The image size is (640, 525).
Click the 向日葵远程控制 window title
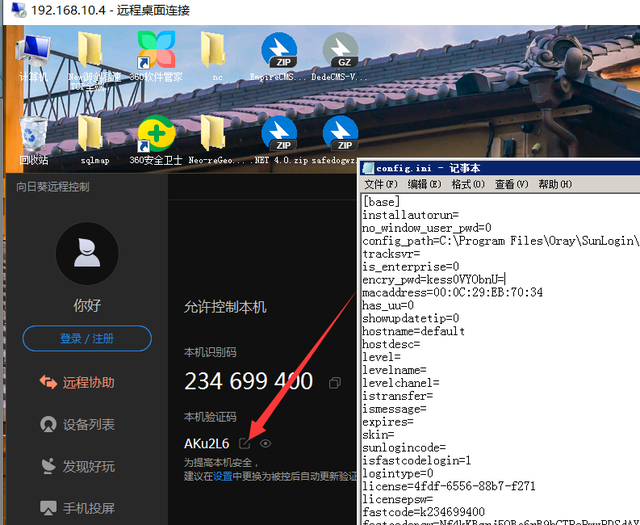[x=53, y=187]
